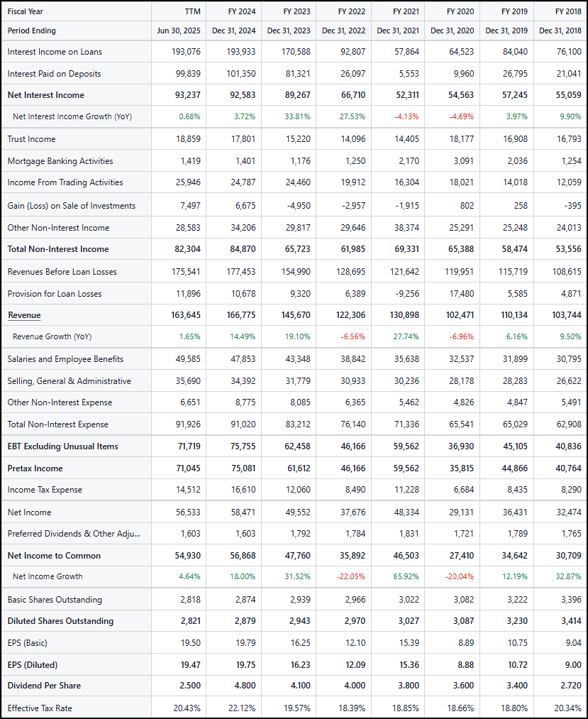The width and height of the screenshot is (588, 719).
Task: Select the Effective Tax Rate row label
Action: pyautogui.click(x=40, y=708)
